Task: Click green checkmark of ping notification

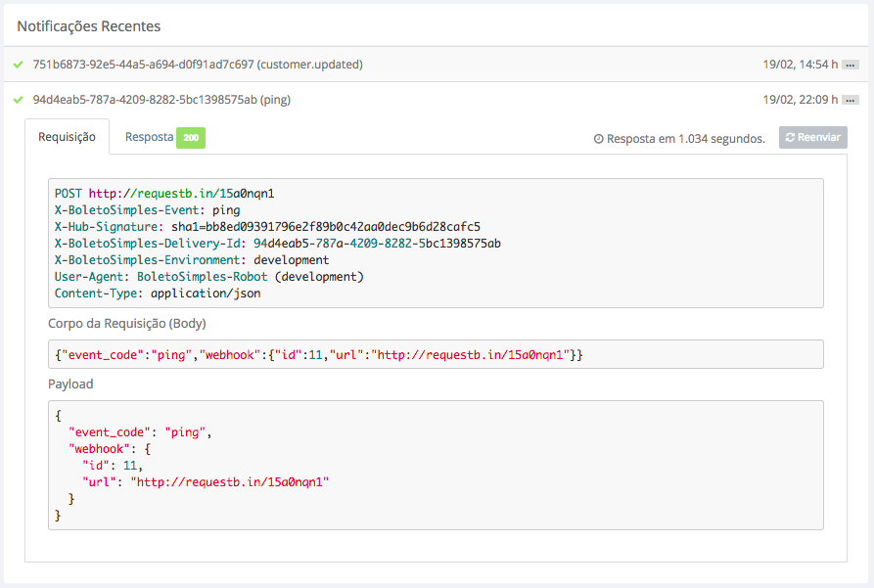Action: pyautogui.click(x=19, y=100)
